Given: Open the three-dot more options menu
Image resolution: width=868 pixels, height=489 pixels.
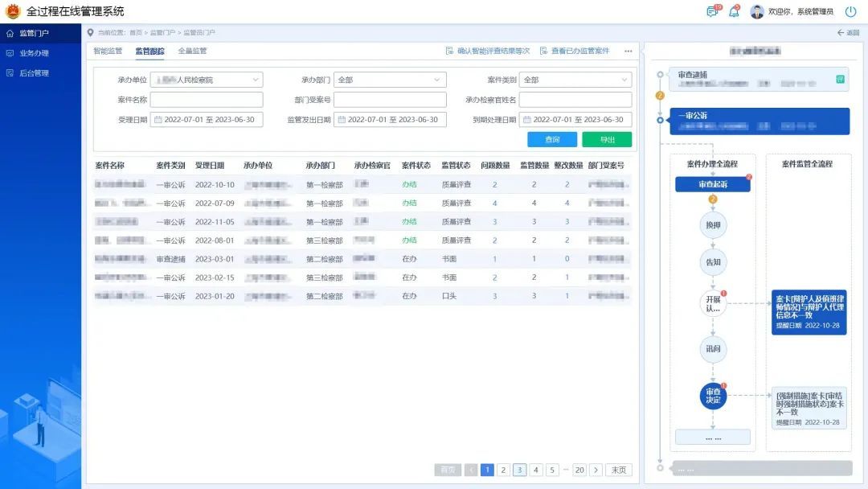Looking at the screenshot, I should pyautogui.click(x=628, y=51).
